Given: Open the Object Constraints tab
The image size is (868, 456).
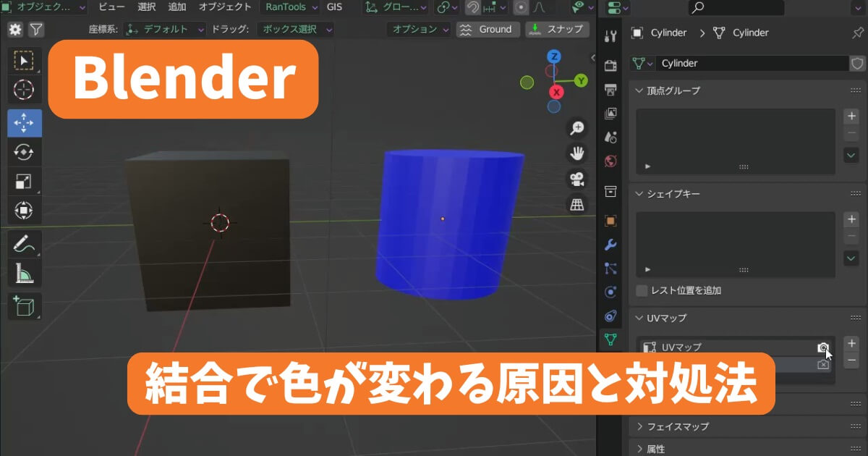Looking at the screenshot, I should pos(610,316).
